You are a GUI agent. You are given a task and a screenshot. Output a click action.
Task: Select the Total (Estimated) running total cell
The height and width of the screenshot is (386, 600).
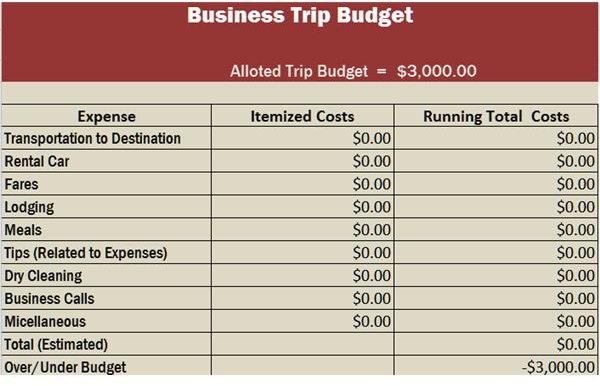tap(496, 344)
